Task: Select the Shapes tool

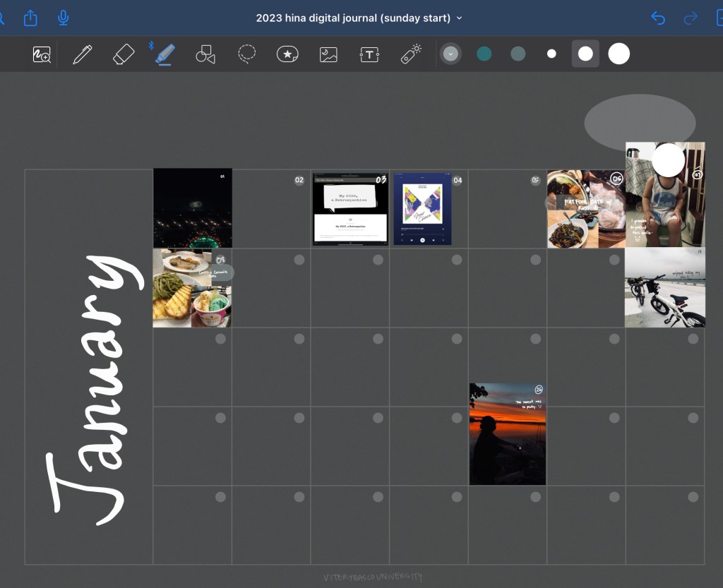Action: point(205,54)
